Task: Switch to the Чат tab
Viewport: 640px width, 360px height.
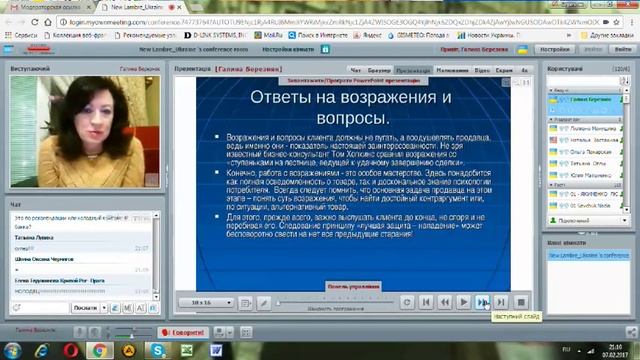Action: 356,70
